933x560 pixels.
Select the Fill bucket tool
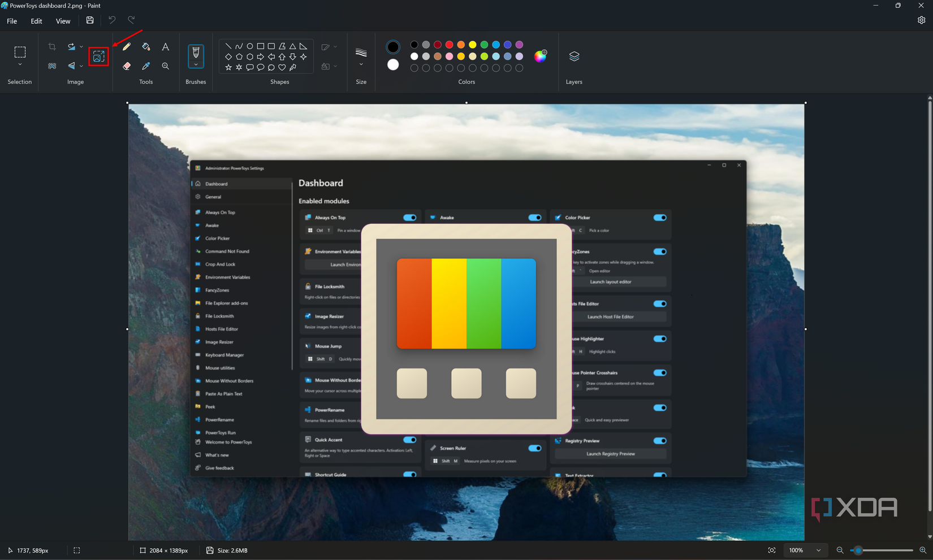click(x=146, y=47)
